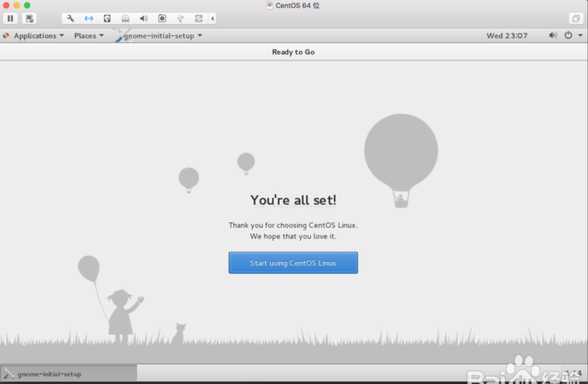Click the CD/DVD drive icon
This screenshot has width=588, height=384.
[125, 18]
